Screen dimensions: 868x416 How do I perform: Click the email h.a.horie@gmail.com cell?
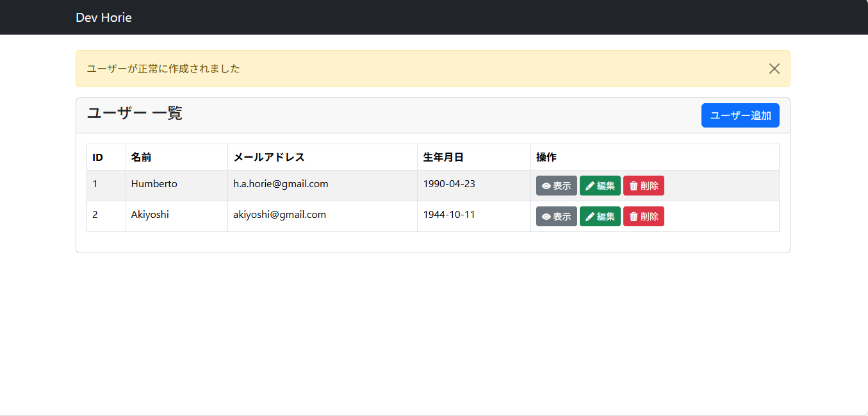[x=280, y=184]
